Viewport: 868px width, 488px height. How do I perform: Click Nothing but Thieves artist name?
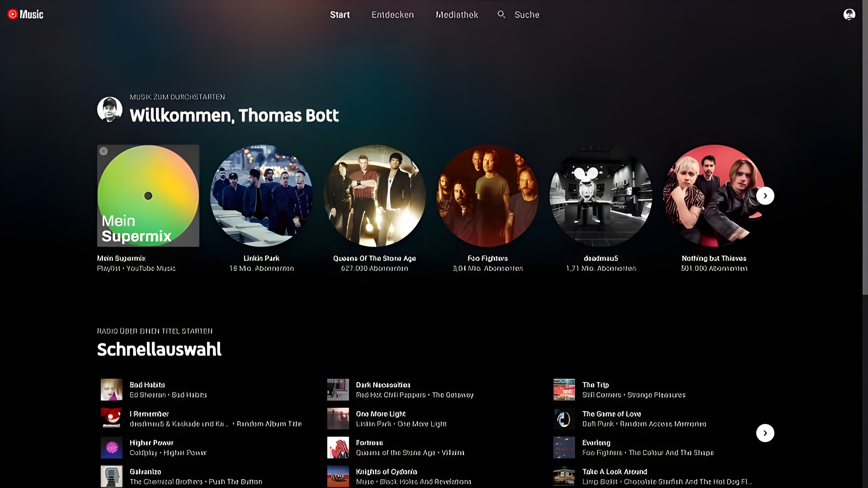click(714, 258)
